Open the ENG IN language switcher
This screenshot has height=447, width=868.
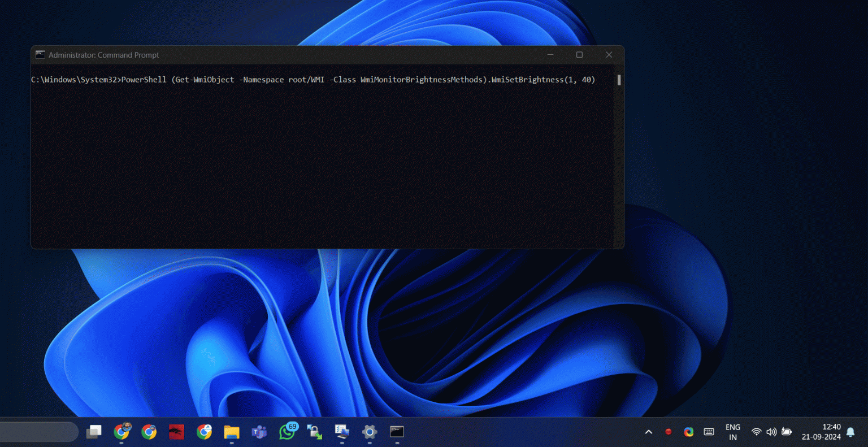[733, 432]
